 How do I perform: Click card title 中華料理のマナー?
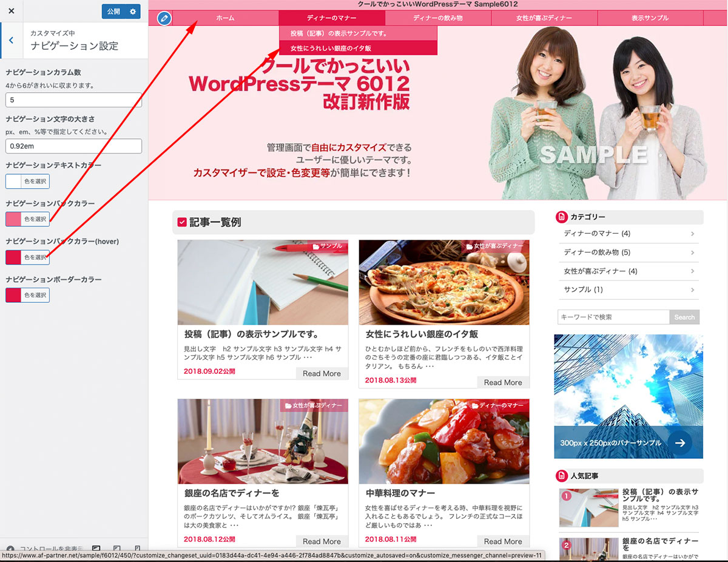(400, 493)
